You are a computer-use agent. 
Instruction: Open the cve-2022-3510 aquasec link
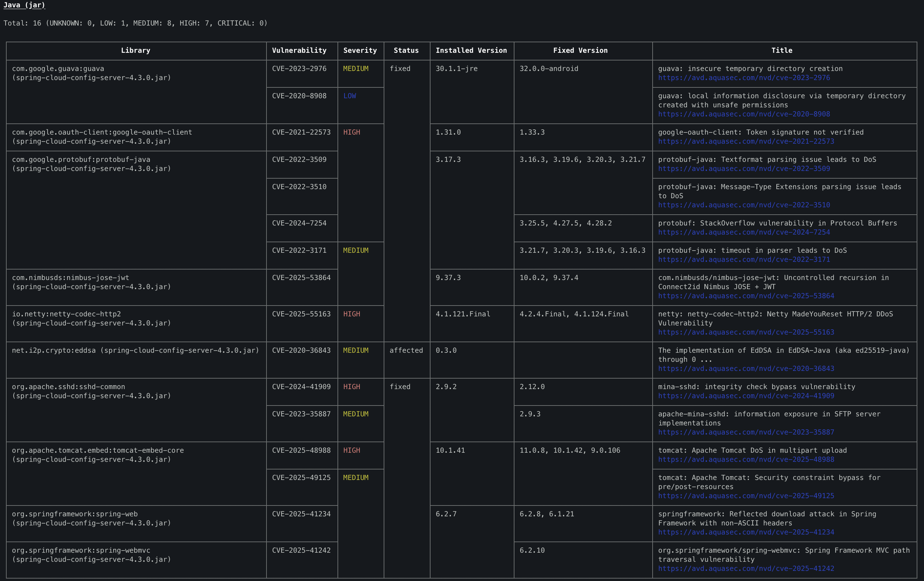tap(744, 205)
